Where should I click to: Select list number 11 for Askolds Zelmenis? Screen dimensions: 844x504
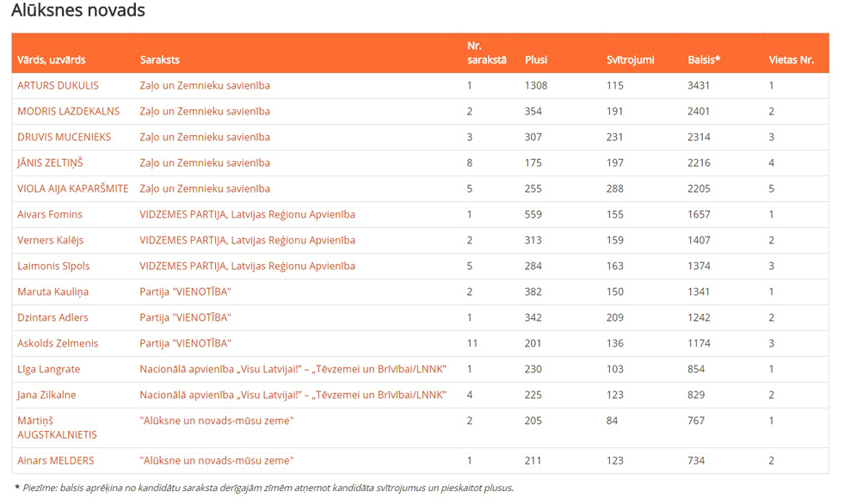coord(472,344)
